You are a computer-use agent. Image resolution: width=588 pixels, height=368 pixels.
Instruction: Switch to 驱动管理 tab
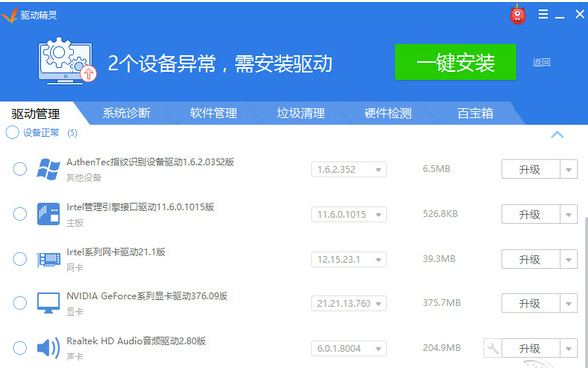coord(35,113)
